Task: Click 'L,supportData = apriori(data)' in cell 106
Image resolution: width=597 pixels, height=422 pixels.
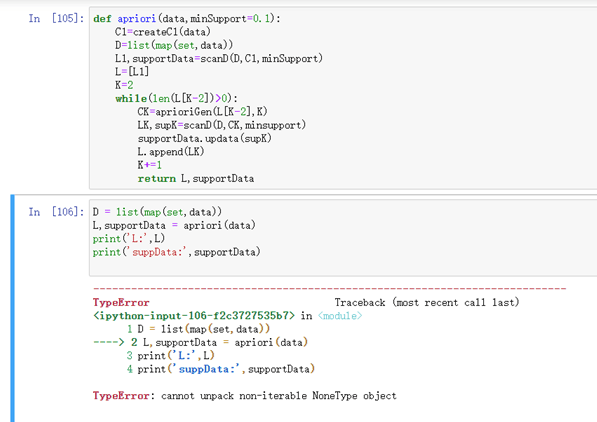Action: [174, 225]
